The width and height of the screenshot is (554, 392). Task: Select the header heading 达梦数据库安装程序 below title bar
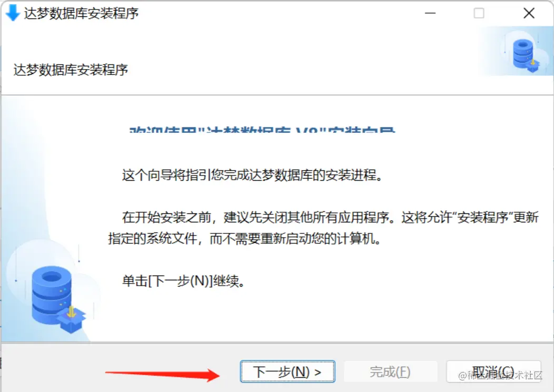tap(71, 70)
